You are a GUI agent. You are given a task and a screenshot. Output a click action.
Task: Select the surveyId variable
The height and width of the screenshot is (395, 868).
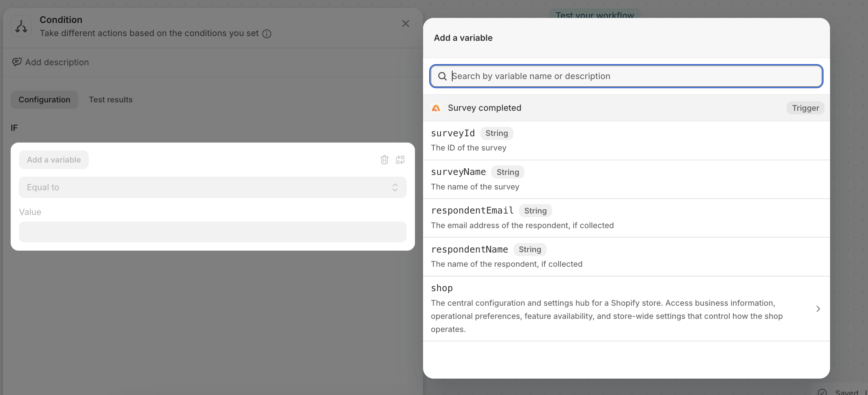pos(626,141)
